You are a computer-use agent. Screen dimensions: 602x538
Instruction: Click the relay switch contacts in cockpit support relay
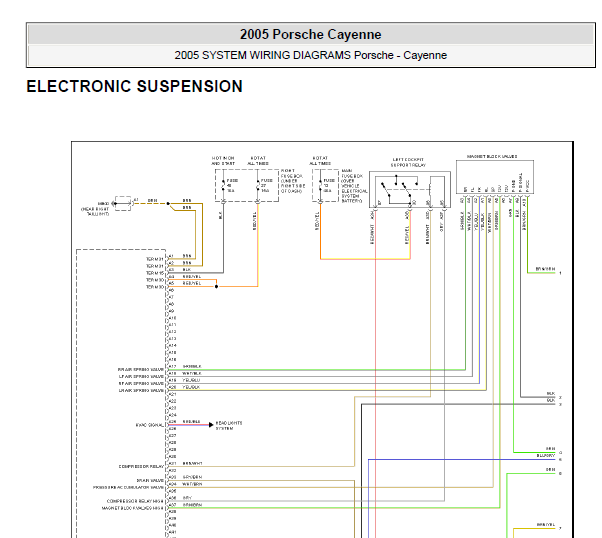pyautogui.click(x=397, y=189)
